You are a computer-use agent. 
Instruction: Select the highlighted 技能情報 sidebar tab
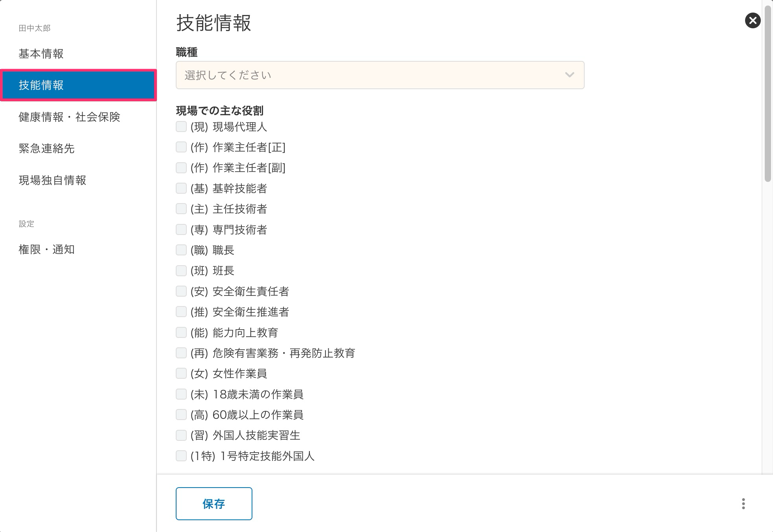coord(78,85)
